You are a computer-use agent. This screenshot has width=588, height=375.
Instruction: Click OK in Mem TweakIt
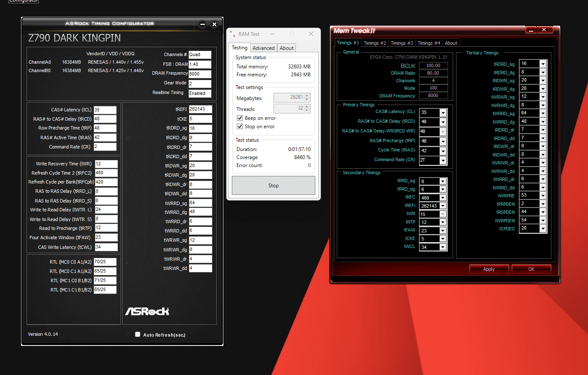(531, 269)
